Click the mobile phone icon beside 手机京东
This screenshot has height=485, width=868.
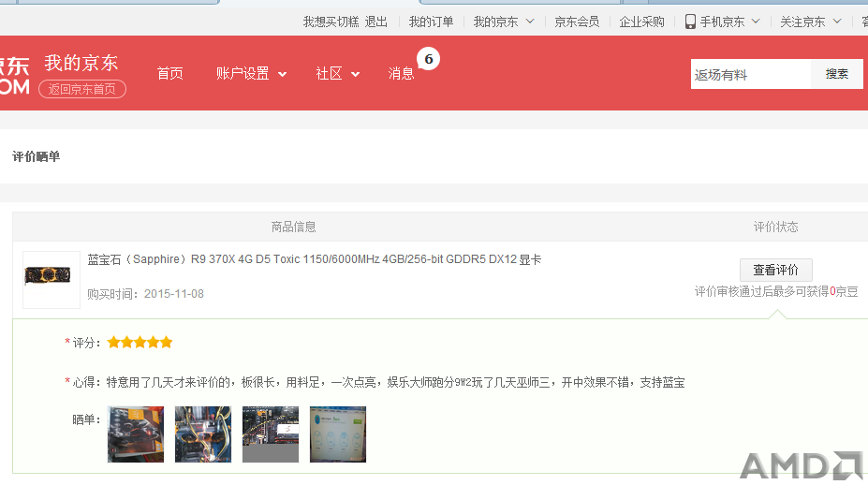point(690,22)
